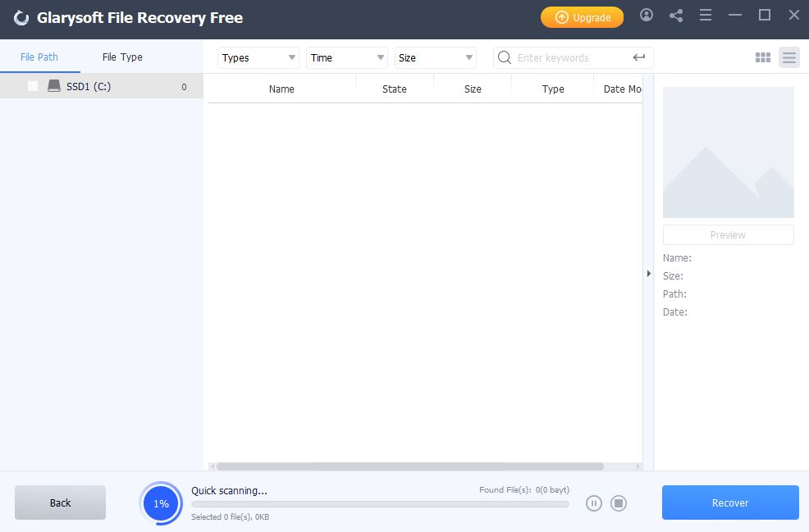Open the hamburger menu in title bar
The height and width of the screenshot is (532, 809).
tap(706, 16)
